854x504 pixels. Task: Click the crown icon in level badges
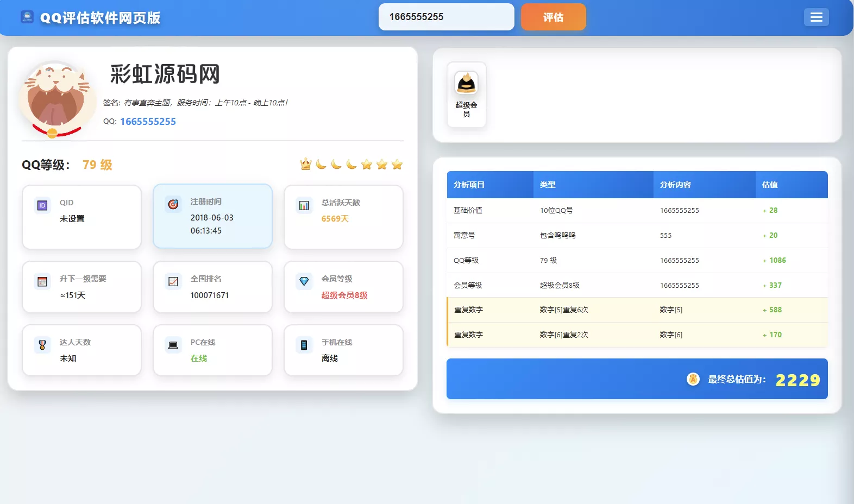306,164
